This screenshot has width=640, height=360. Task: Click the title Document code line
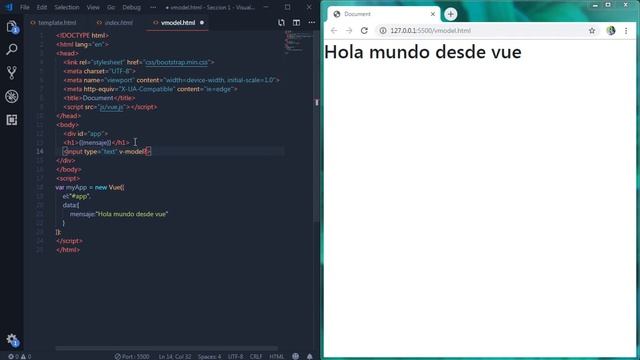(x=99, y=98)
